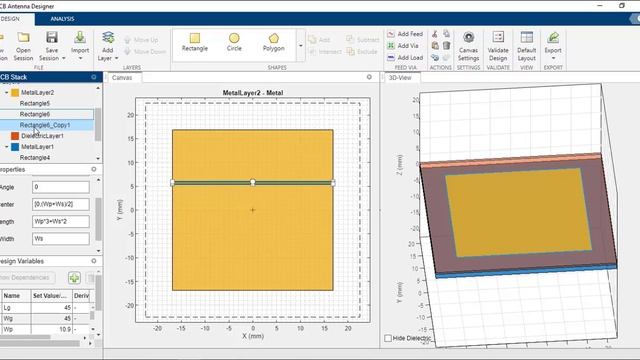640x360 pixels.
Task: Click the Lg variable value cell
Action: [x=51, y=308]
